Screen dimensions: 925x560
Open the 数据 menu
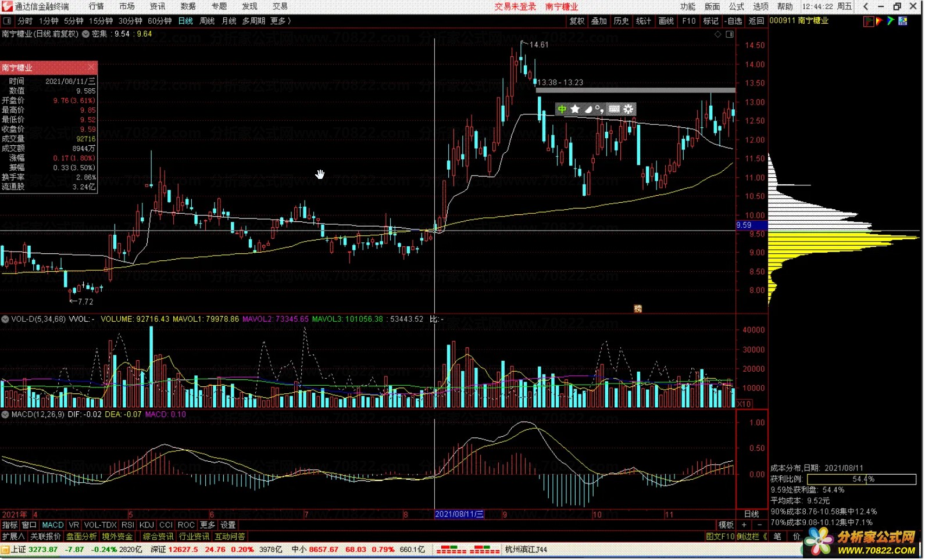point(188,6)
